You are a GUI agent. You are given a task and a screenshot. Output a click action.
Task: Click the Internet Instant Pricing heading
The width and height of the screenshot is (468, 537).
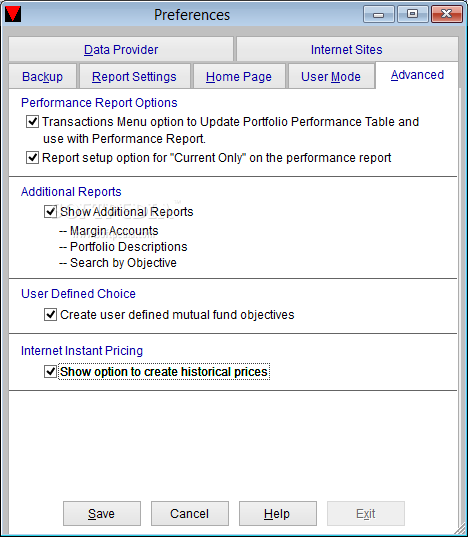pyautogui.click(x=82, y=351)
